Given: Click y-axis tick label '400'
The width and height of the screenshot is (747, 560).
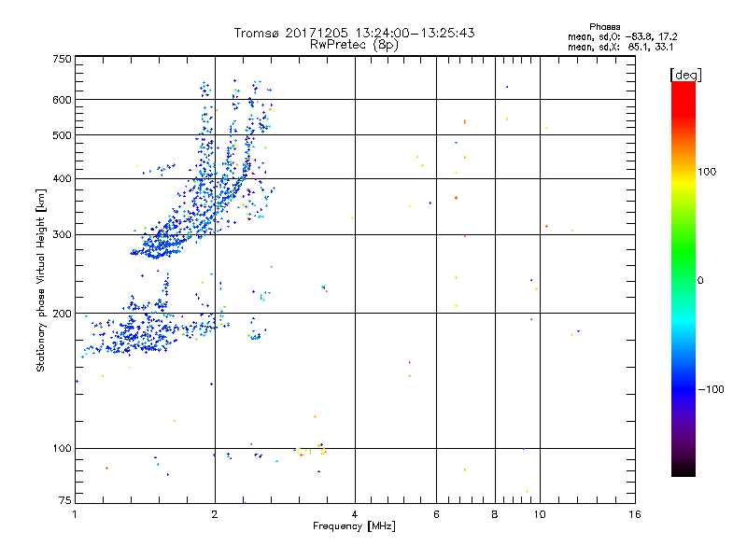Looking at the screenshot, I should 62,179.
